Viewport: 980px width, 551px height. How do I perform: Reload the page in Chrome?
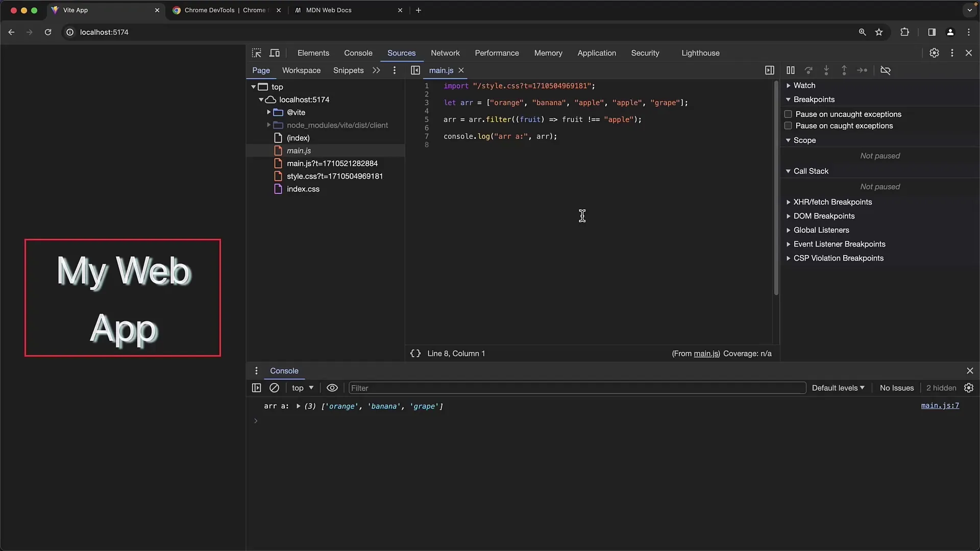pyautogui.click(x=48, y=32)
